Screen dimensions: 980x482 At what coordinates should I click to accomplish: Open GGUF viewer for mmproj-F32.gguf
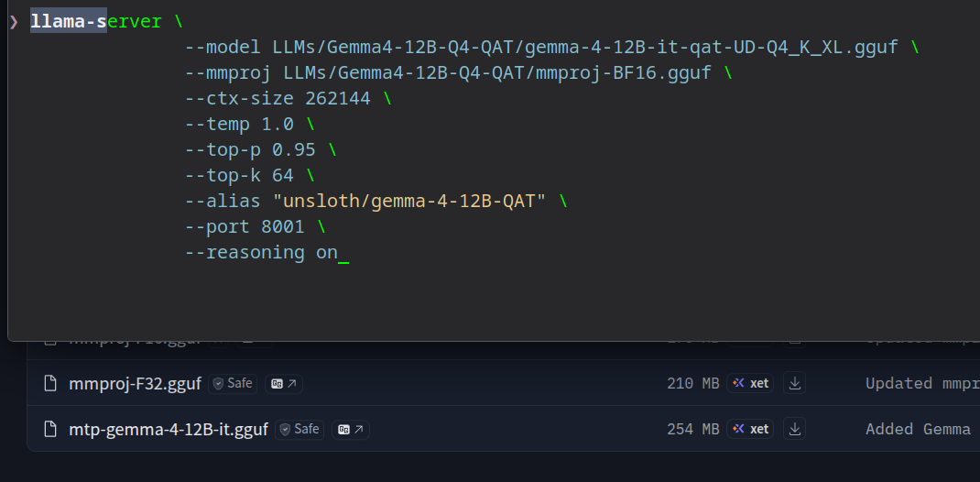(x=284, y=384)
